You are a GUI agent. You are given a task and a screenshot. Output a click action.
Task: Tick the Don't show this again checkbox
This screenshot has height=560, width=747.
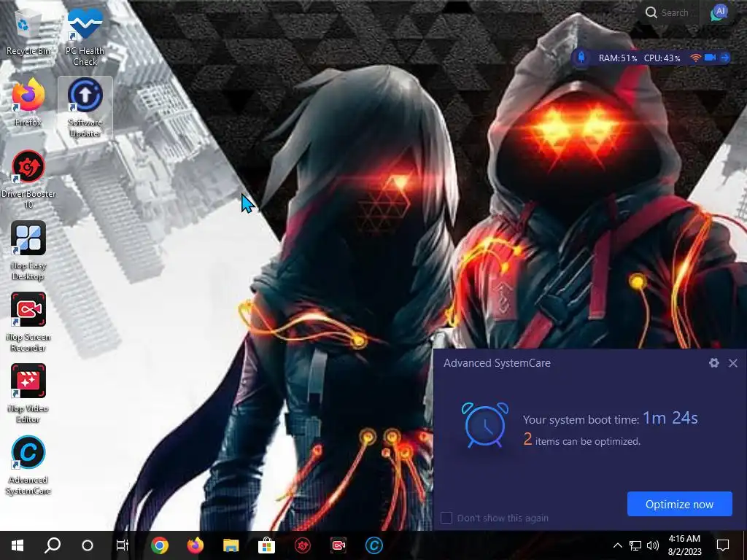coord(446,518)
